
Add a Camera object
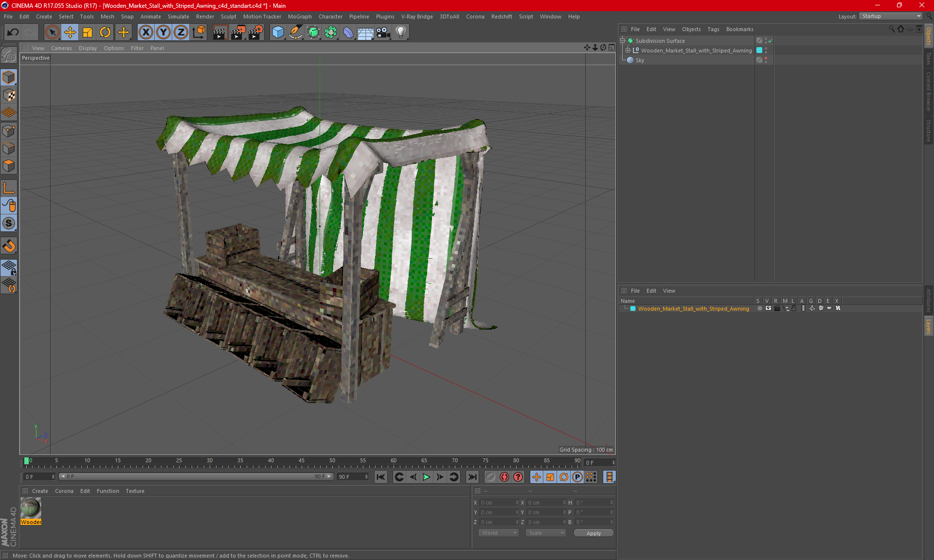pyautogui.click(x=383, y=33)
